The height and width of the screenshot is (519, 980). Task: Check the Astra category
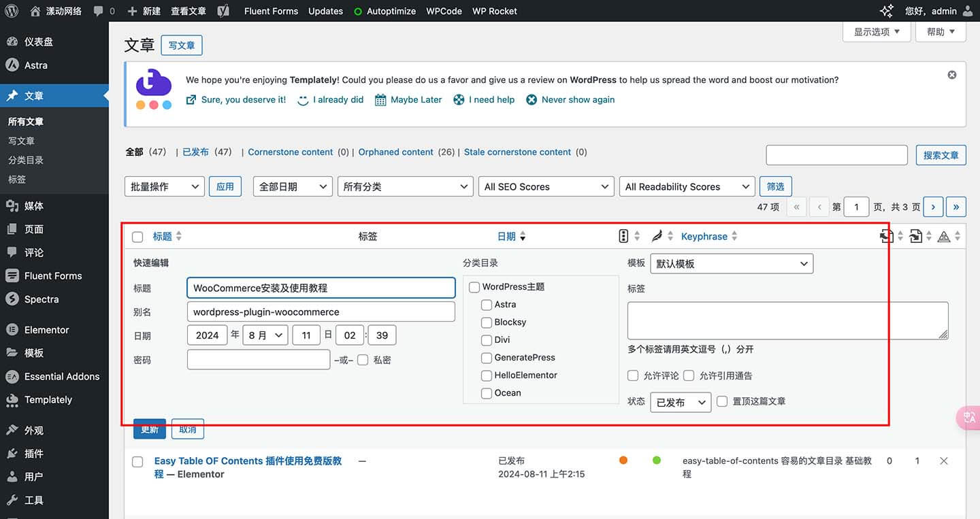point(487,305)
